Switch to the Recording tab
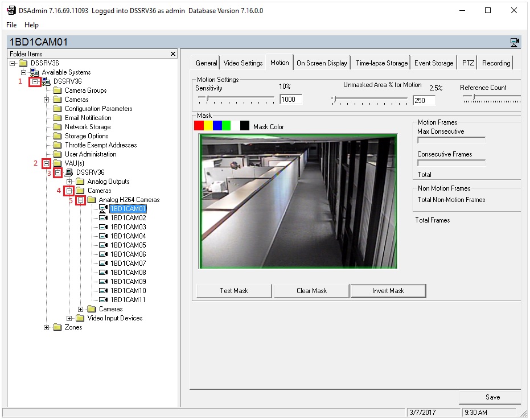Viewport: 530px width, 420px height. [495, 63]
